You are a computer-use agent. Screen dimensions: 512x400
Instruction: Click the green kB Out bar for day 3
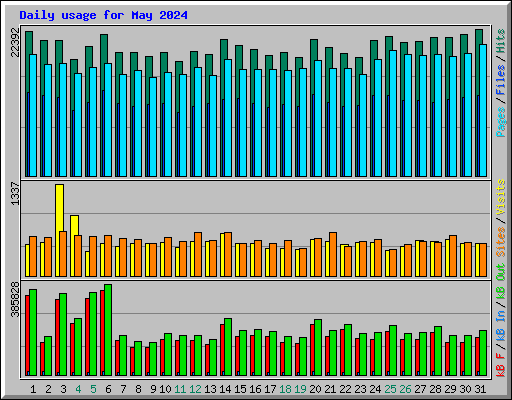[63, 334]
